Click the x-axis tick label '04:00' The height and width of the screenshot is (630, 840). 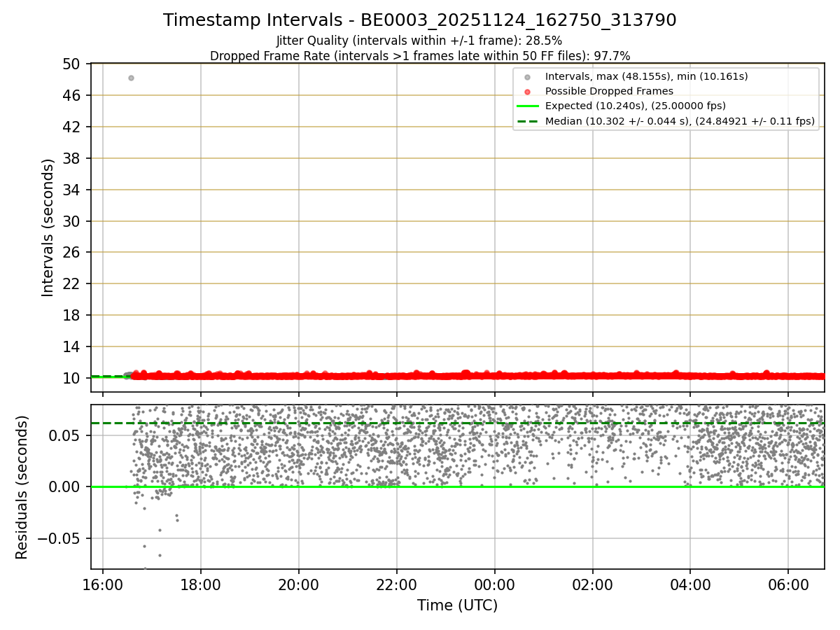(x=691, y=585)
